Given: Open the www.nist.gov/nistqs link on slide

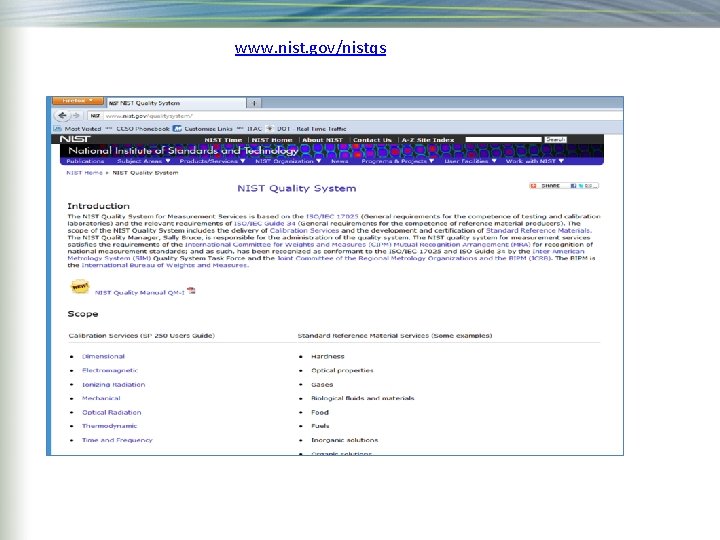Looking at the screenshot, I should (x=310, y=48).
